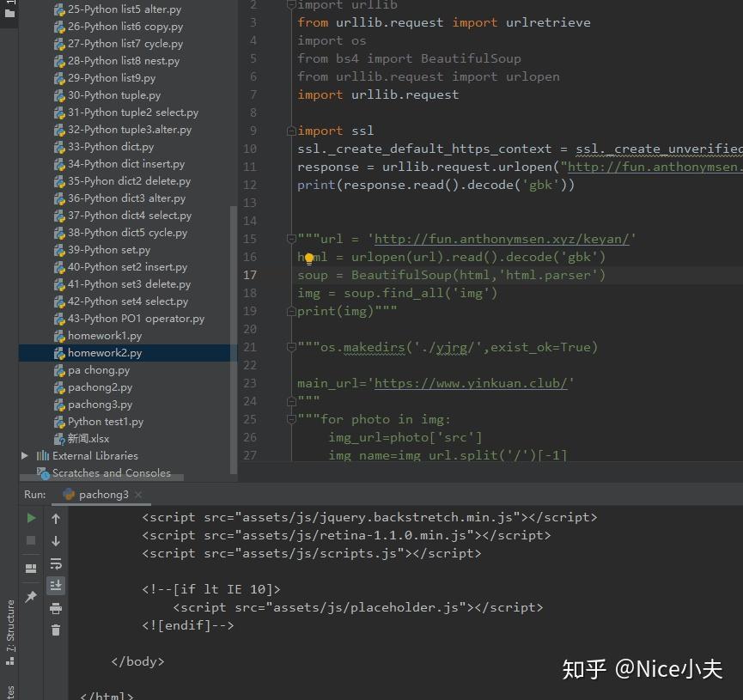Image resolution: width=743 pixels, height=700 pixels.
Task: Click the Down the Stack Trace arrow icon
Action: [55, 541]
